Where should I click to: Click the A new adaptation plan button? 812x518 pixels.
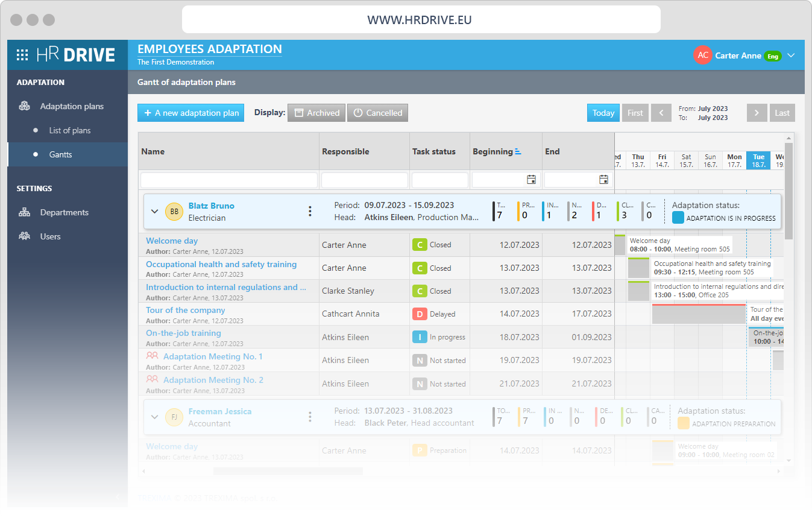point(190,113)
